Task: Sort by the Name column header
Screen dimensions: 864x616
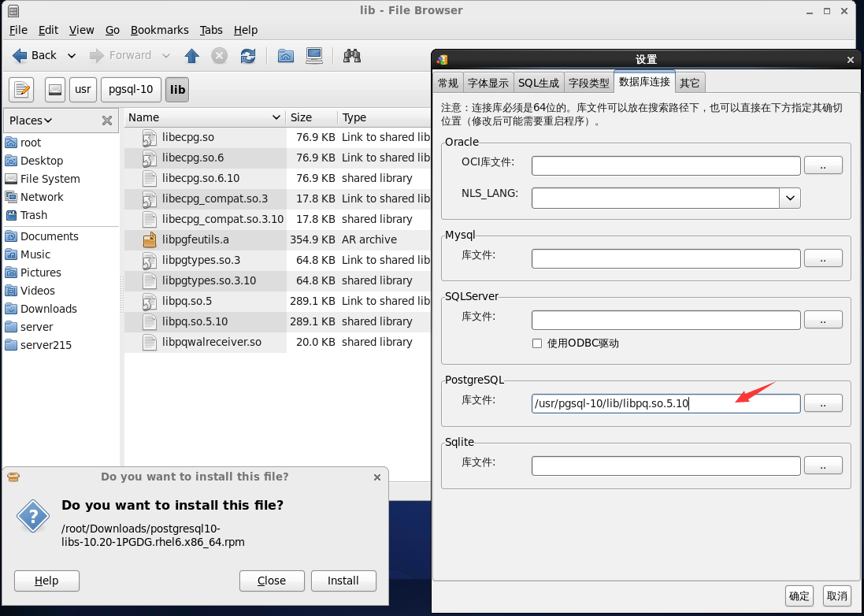Action: (205, 117)
